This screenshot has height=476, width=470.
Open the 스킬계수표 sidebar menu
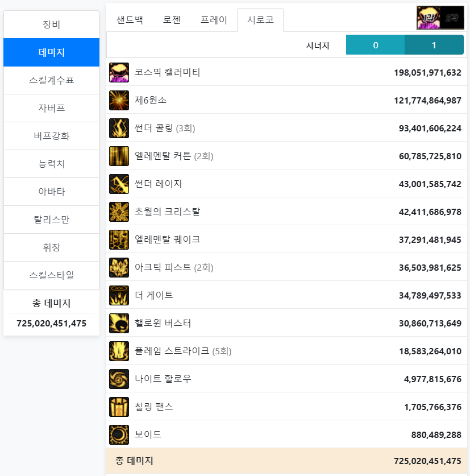coord(51,80)
